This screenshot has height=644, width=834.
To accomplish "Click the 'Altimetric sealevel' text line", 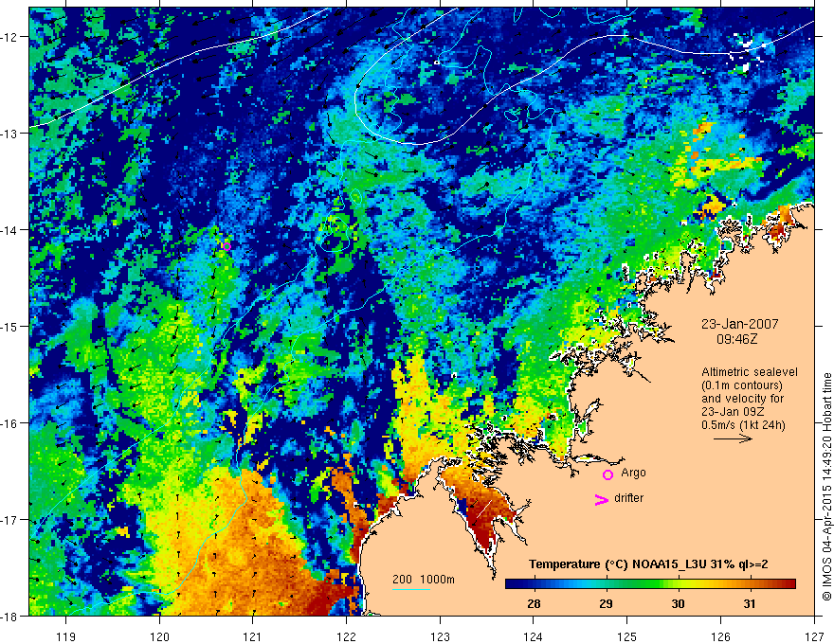I will click(750, 372).
